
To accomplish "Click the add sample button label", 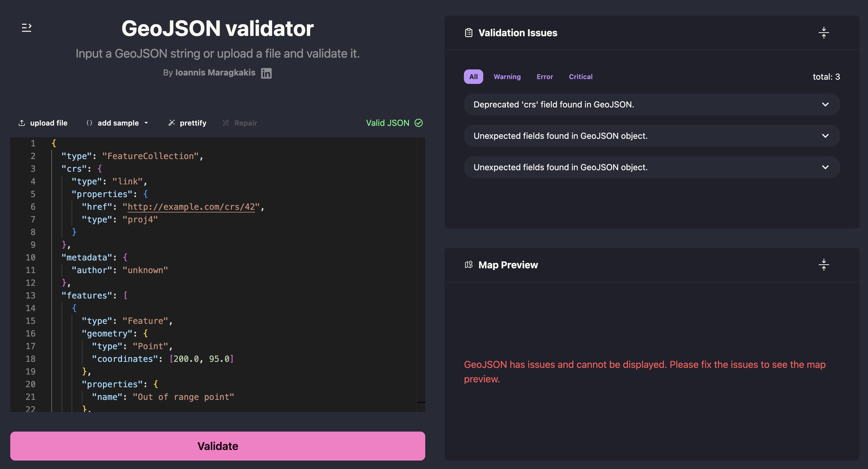I will pyautogui.click(x=118, y=123).
